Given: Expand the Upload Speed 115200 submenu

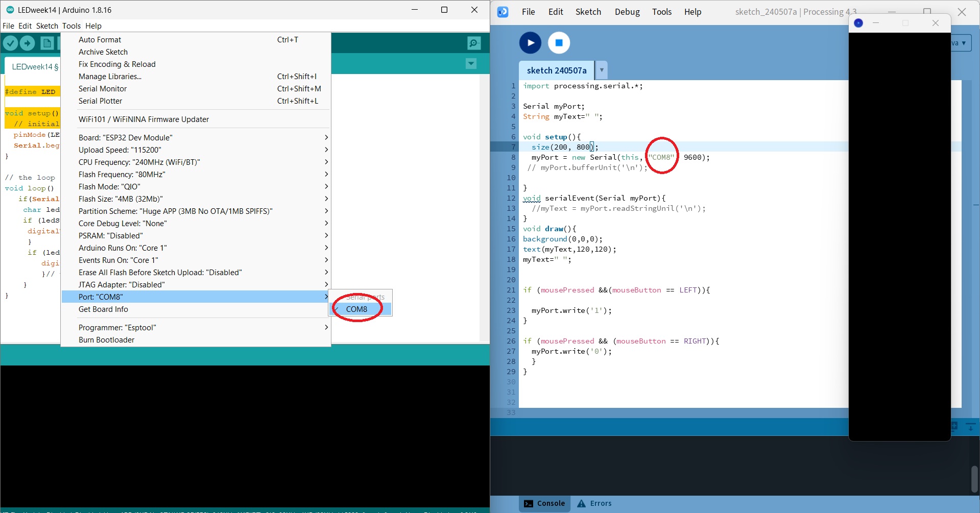Looking at the screenshot, I should coord(196,150).
